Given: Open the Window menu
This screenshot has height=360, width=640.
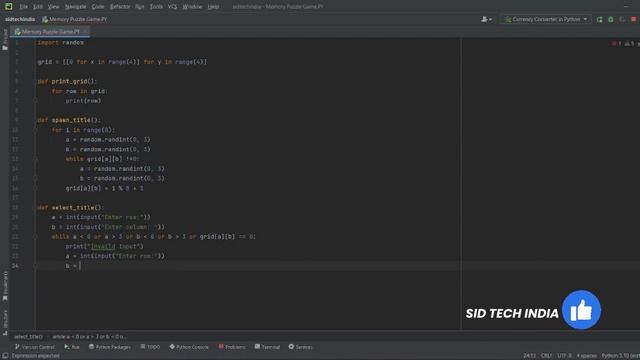Looking at the screenshot, I should point(192,7).
